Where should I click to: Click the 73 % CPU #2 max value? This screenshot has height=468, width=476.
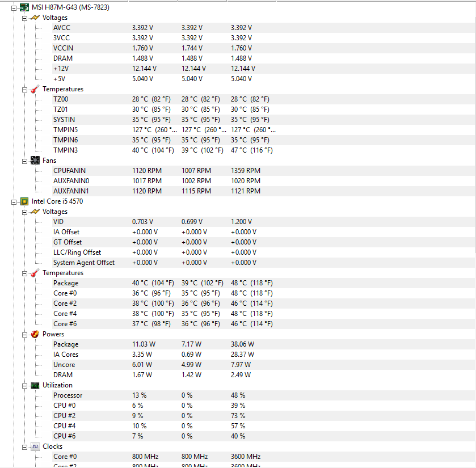pyautogui.click(x=238, y=416)
